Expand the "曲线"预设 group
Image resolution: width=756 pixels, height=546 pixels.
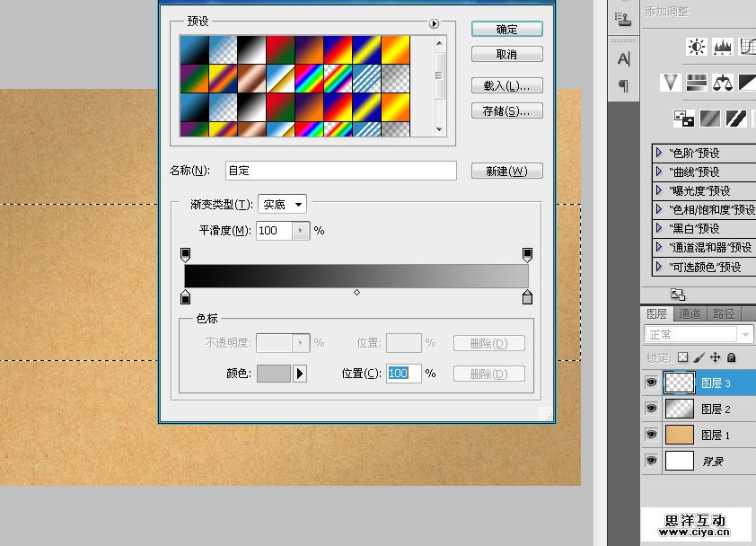[659, 172]
